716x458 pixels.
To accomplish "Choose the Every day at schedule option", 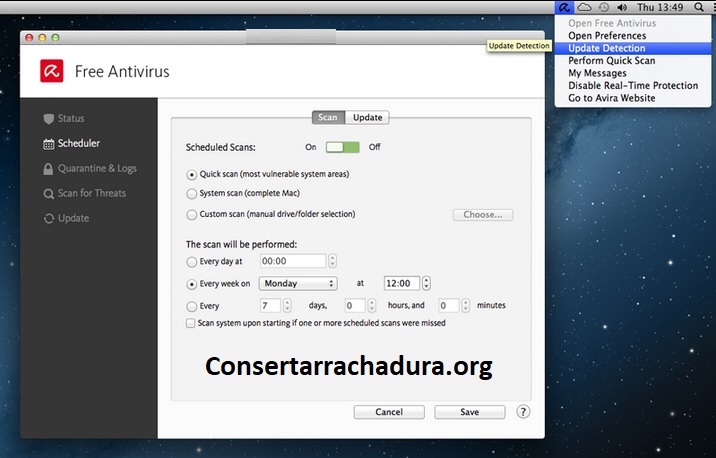I will [x=192, y=262].
